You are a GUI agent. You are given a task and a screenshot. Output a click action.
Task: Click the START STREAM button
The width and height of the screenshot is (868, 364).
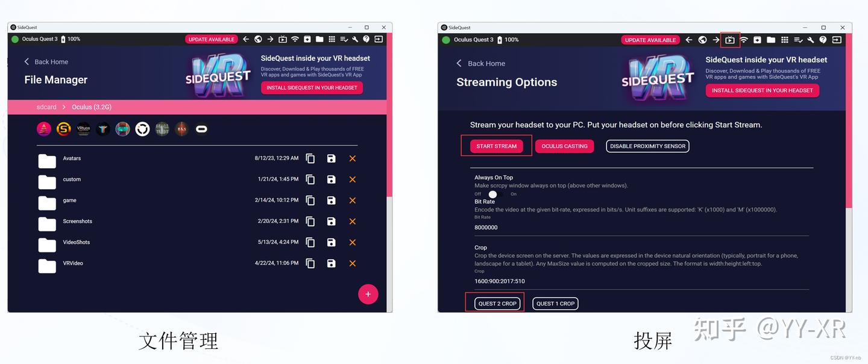point(497,146)
